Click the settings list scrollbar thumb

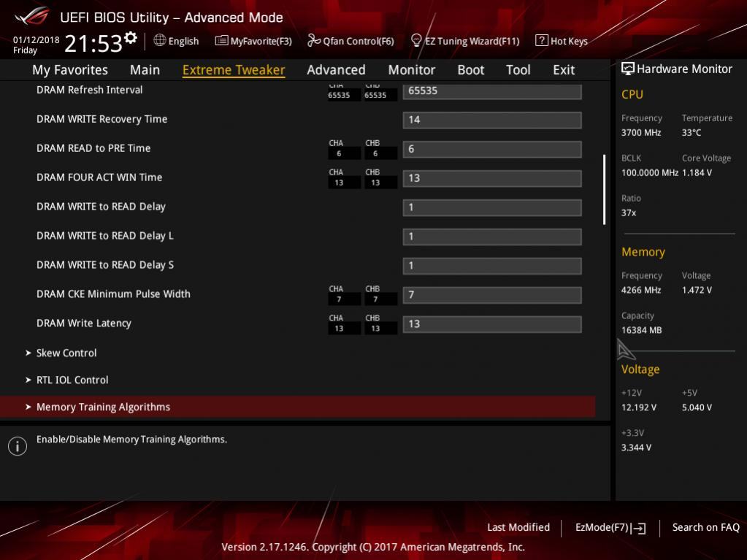tap(604, 189)
